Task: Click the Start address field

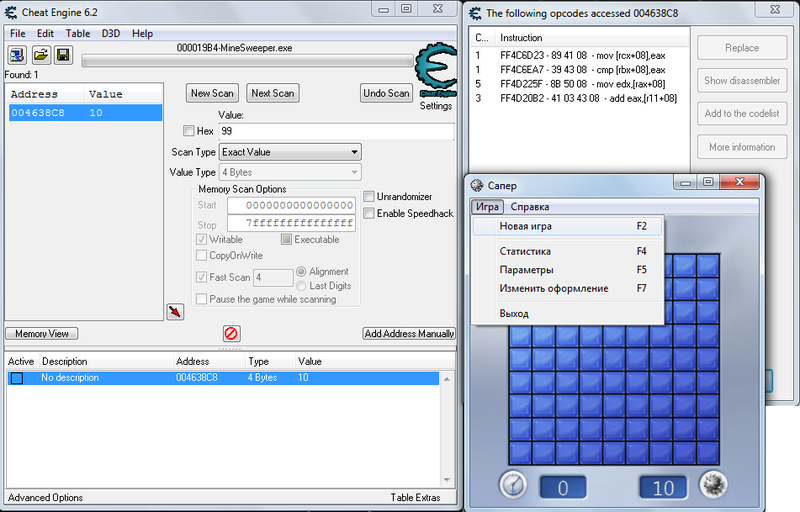Action: pyautogui.click(x=291, y=205)
